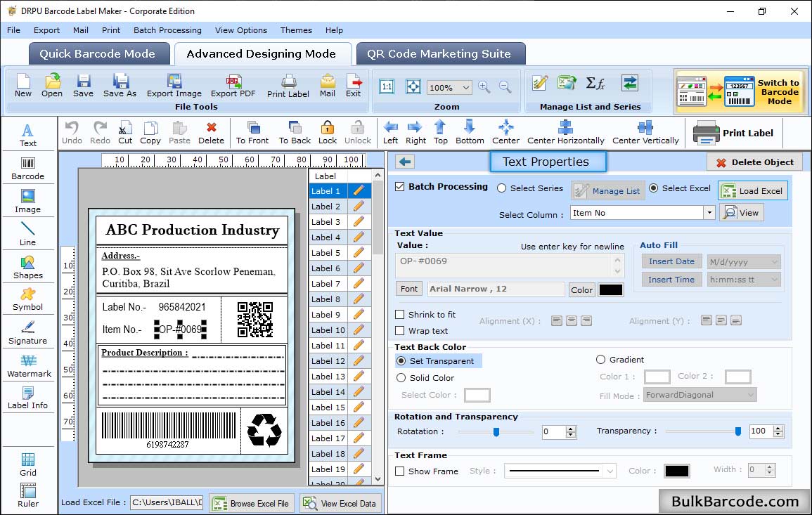Click the Delete Object button
Viewport: 812px width, 515px height.
tap(754, 162)
